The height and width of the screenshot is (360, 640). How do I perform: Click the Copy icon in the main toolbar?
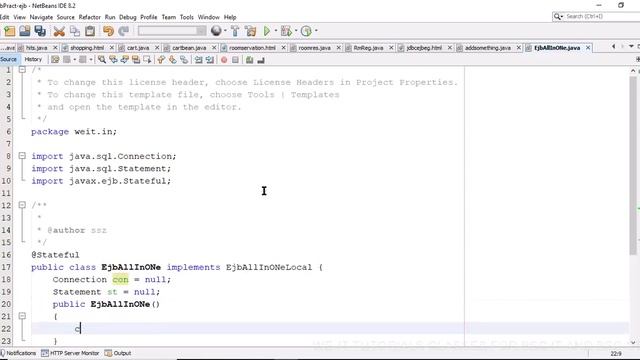coord(75,31)
